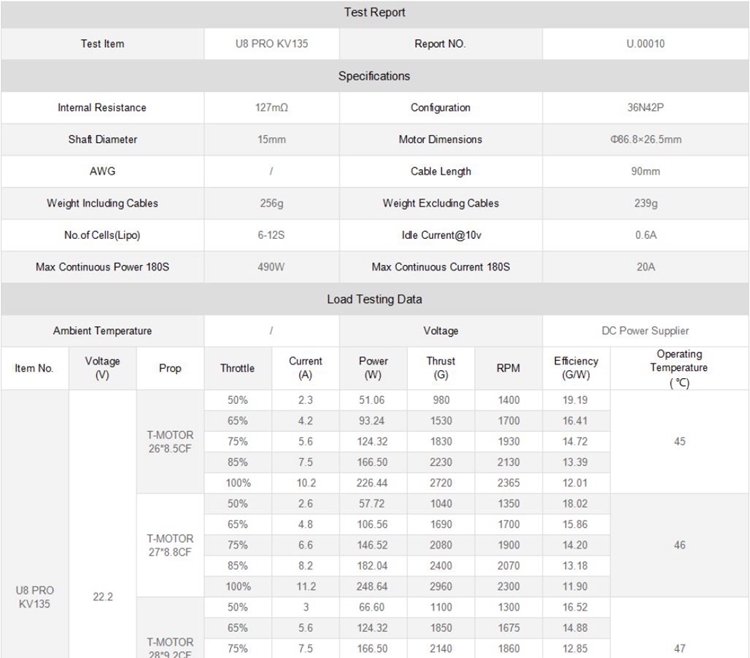Select the "T-MOTOR 26*8.5CF" prop cell
This screenshot has width=750, height=658.
tap(170, 442)
